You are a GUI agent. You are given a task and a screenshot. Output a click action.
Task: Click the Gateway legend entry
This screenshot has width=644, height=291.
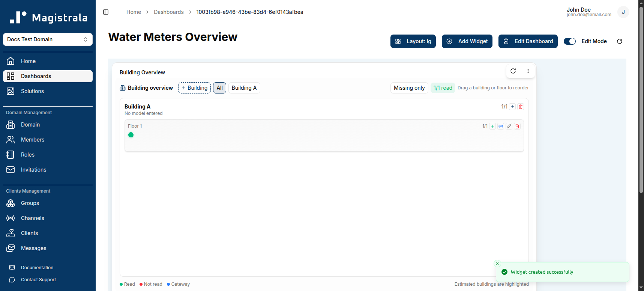point(178,284)
